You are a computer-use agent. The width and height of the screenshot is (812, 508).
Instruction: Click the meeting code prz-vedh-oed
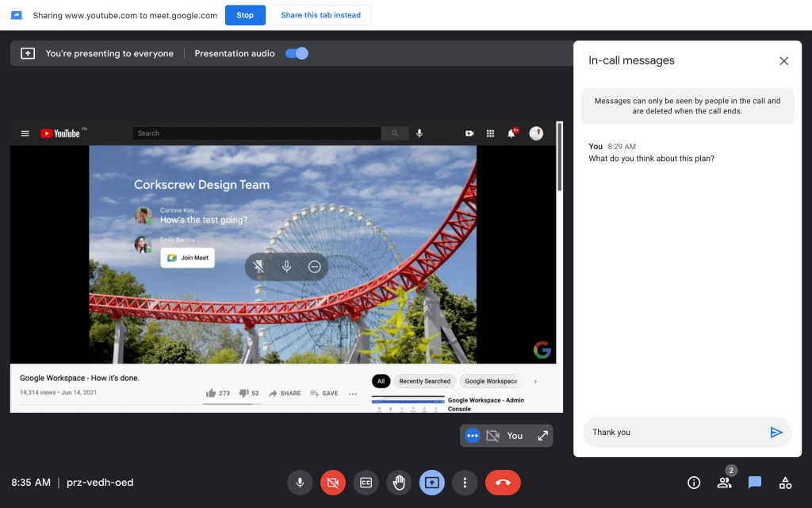pos(100,483)
